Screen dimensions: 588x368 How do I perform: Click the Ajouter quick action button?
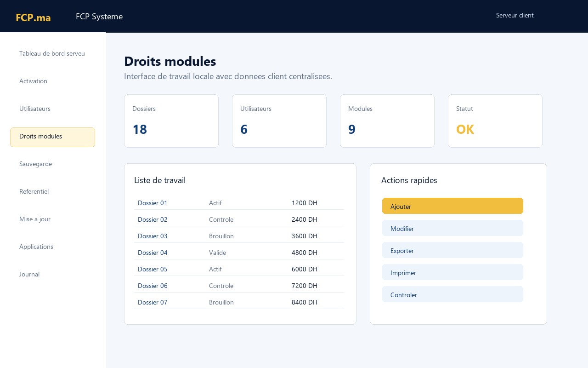pos(452,206)
